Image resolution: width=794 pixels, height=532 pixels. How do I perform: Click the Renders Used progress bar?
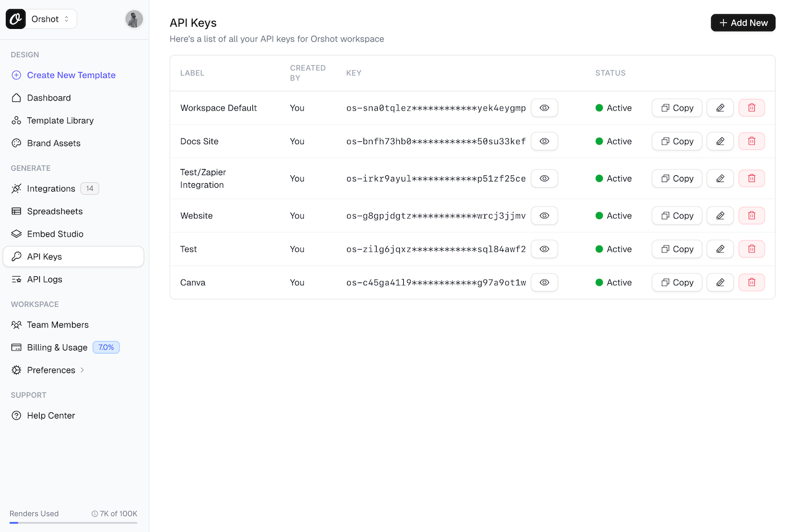(x=73, y=522)
